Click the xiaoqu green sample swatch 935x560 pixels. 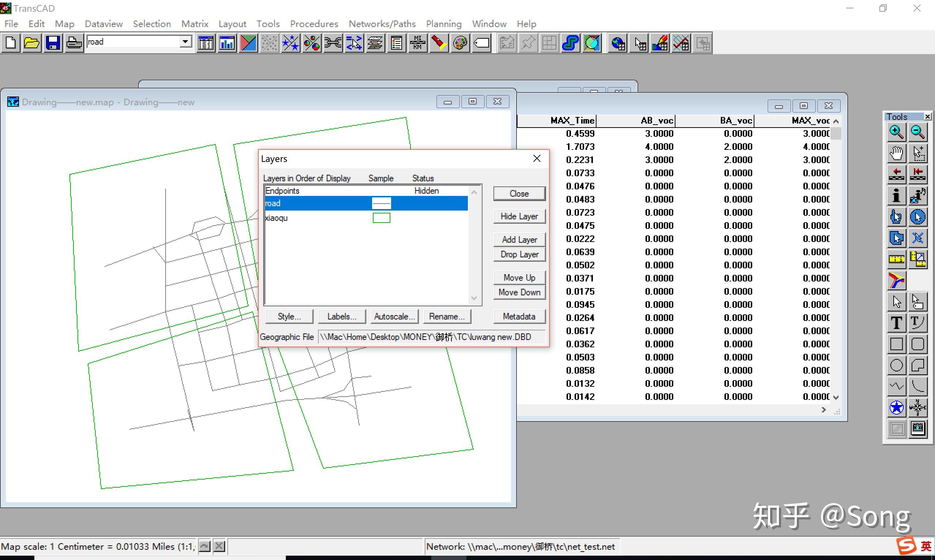coord(381,218)
